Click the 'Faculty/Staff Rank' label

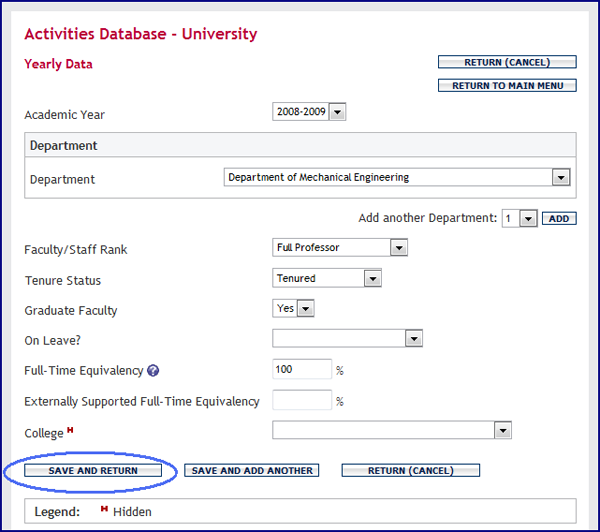(x=76, y=250)
